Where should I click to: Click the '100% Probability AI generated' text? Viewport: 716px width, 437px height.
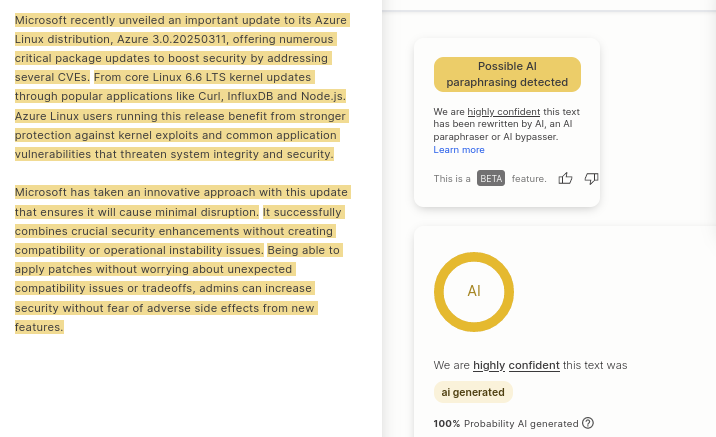point(506,423)
